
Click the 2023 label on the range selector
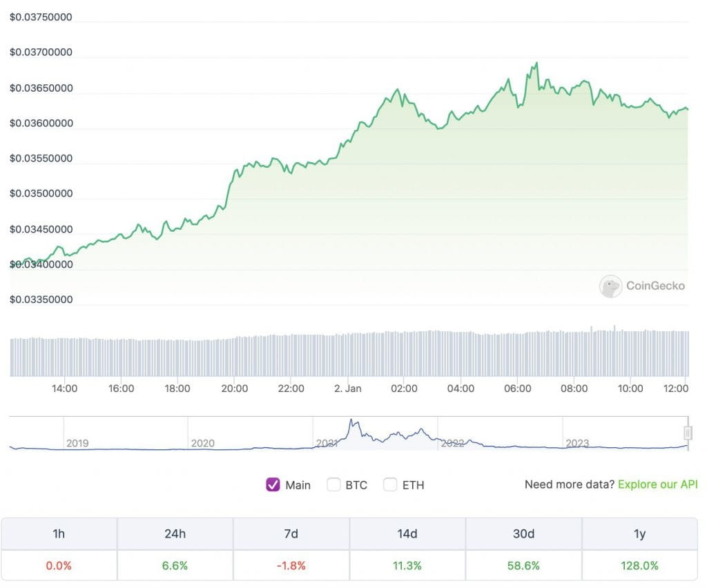tap(577, 444)
